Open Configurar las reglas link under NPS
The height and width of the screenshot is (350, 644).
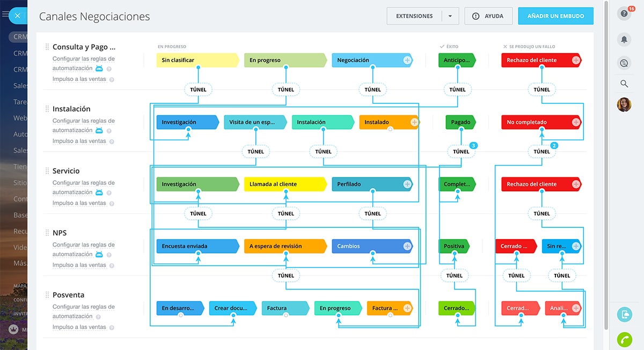pos(83,245)
